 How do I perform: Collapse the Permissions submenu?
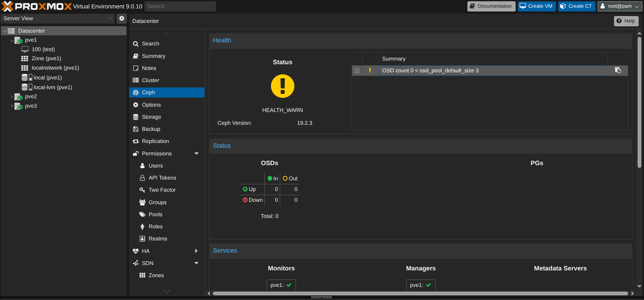(196, 154)
